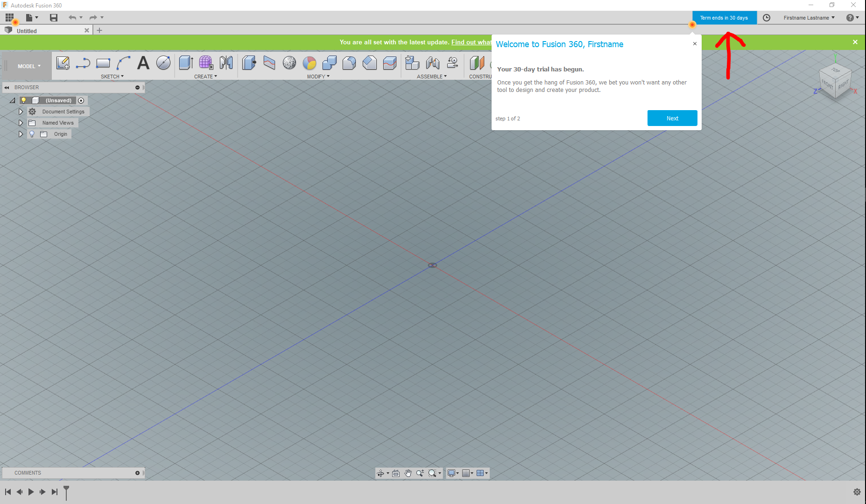Toggle visibility lightbulb of Origin folder
The width and height of the screenshot is (866, 504).
(32, 134)
